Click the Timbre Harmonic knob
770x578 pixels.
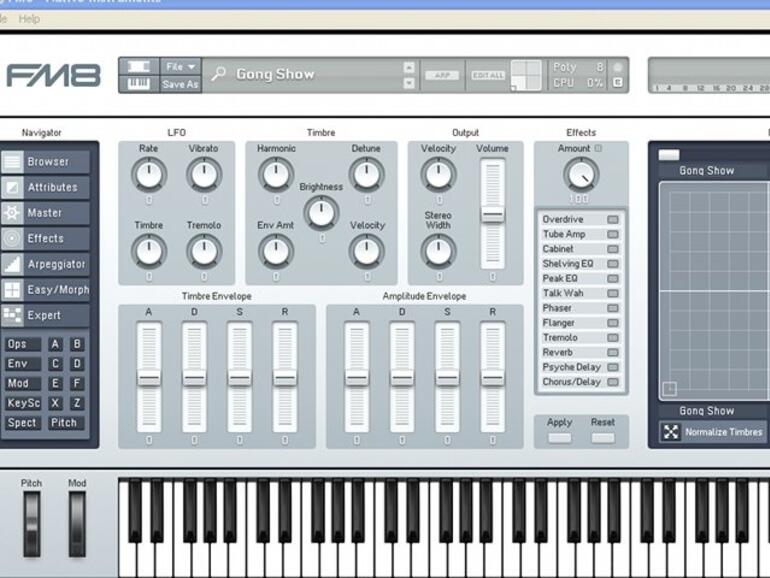[x=276, y=175]
